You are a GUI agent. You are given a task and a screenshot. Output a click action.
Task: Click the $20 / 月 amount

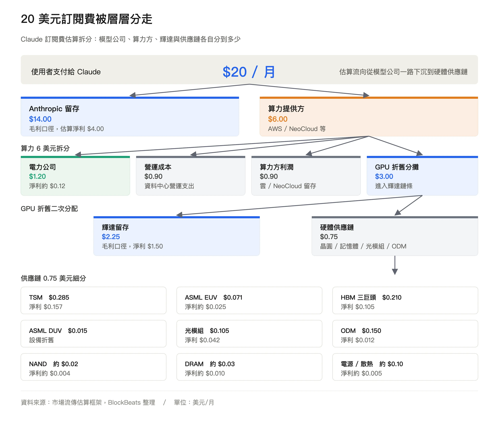pos(249,72)
